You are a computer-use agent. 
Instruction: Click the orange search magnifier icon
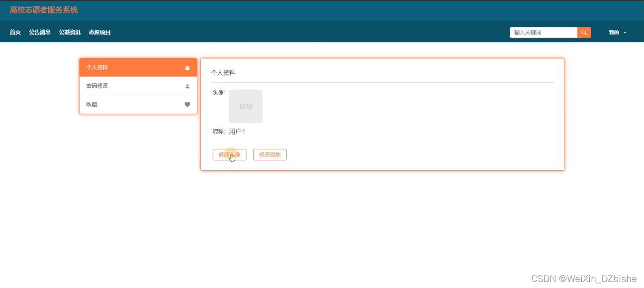pos(584,32)
